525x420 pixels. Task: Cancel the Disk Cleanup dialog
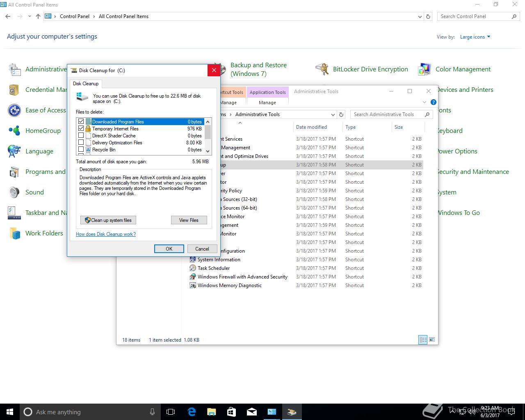tap(202, 249)
